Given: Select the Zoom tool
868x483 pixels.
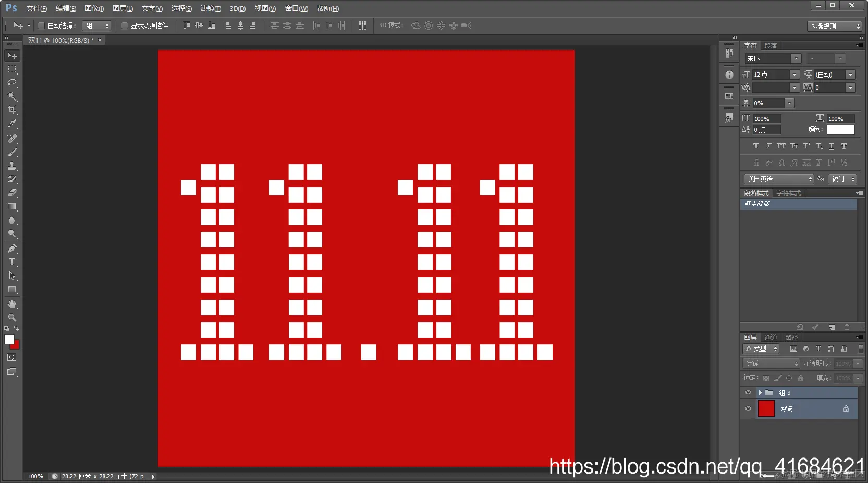Looking at the screenshot, I should pyautogui.click(x=12, y=317).
